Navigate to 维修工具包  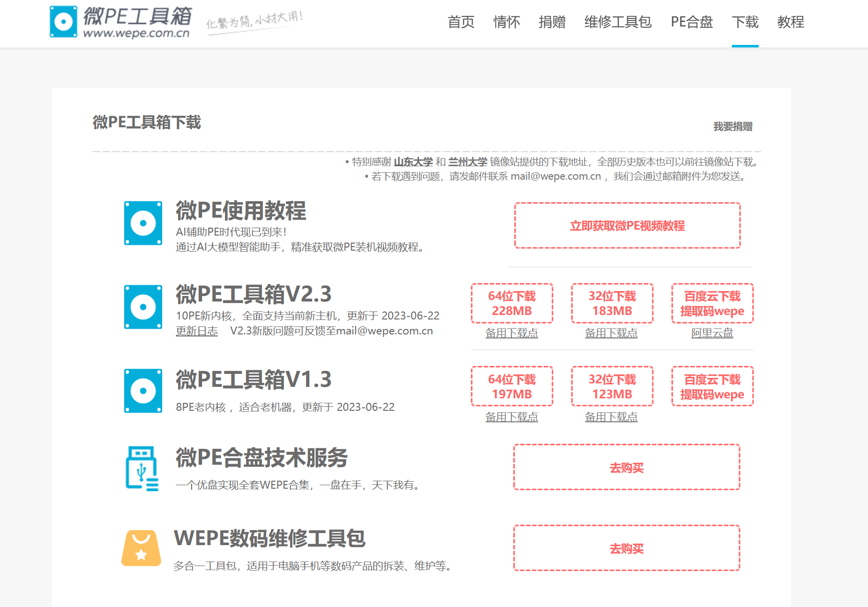[618, 22]
